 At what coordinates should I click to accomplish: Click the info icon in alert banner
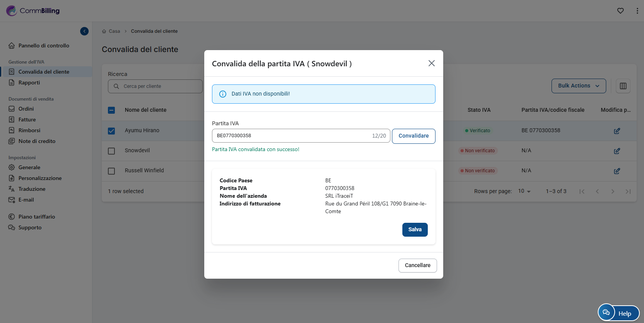click(223, 94)
